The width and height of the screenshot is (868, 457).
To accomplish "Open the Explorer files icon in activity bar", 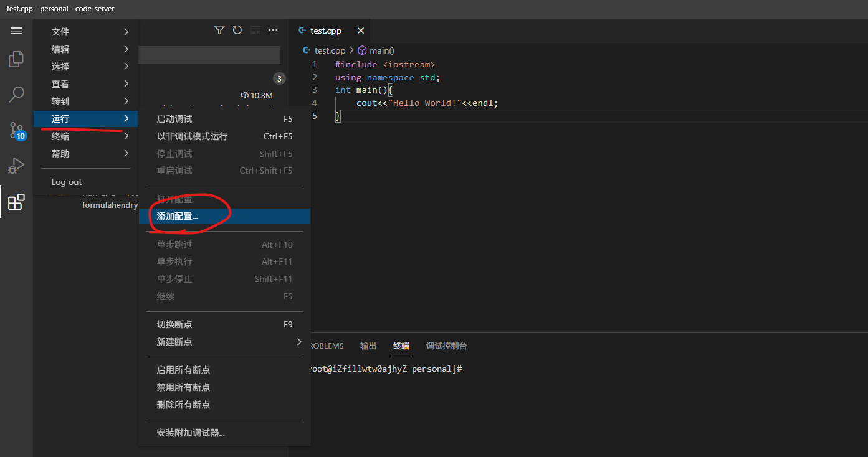I will [17, 60].
